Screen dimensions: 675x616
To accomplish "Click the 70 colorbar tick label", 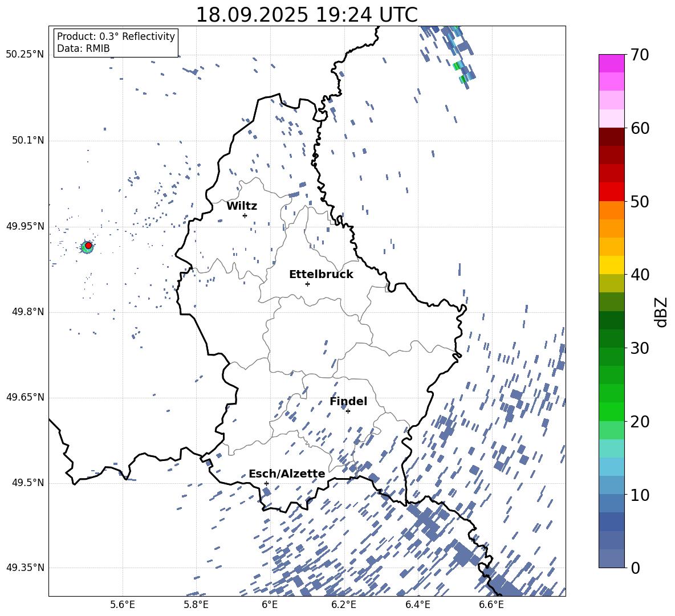I will [639, 55].
